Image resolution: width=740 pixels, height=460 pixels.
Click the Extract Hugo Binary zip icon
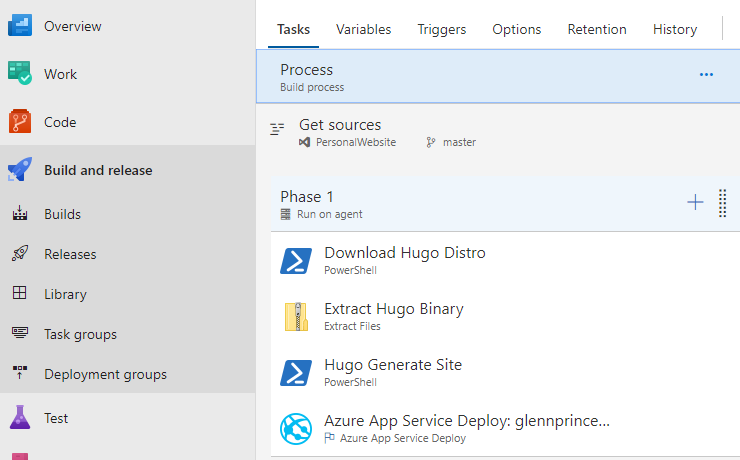(296, 317)
